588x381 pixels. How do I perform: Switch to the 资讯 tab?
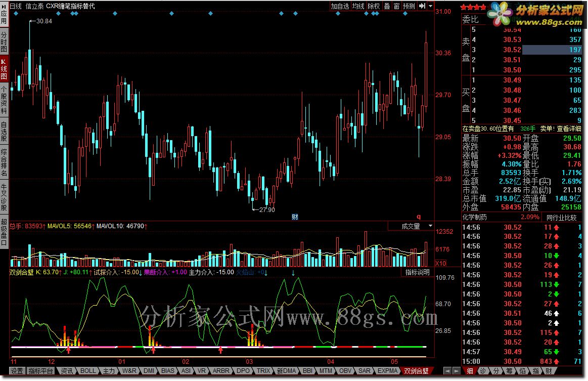[x=67, y=371]
